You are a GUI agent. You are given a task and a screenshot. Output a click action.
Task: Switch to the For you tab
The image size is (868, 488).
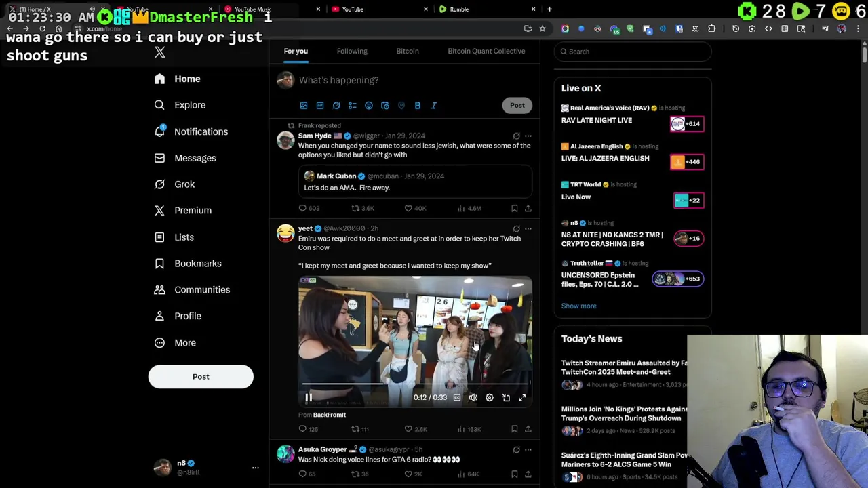point(296,52)
